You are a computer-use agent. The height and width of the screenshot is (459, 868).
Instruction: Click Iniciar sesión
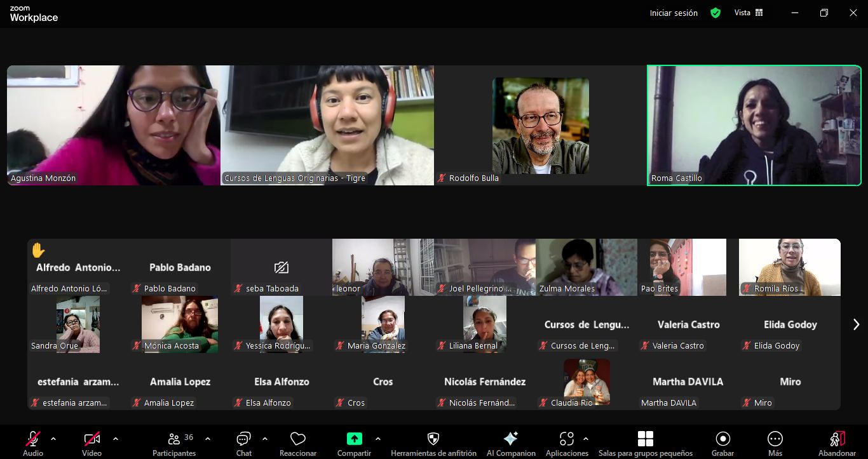coord(674,13)
